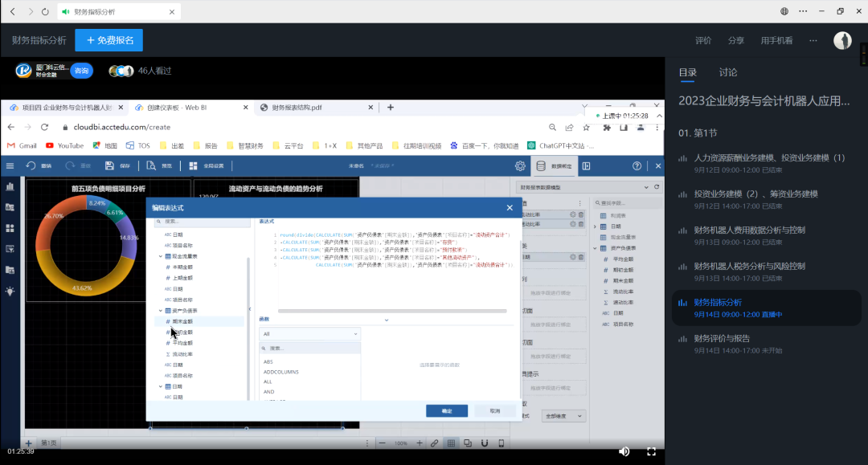Enter fullscreen video mode
This screenshot has height=465, width=868.
652,451
